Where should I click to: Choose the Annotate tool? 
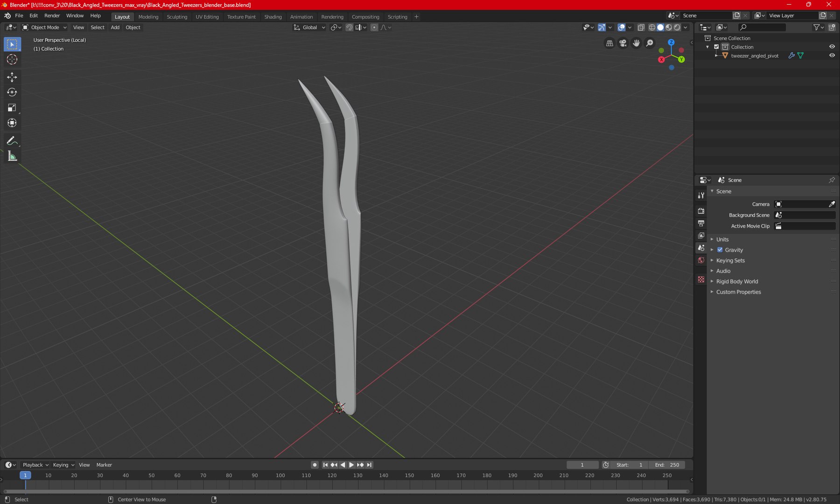click(x=12, y=141)
